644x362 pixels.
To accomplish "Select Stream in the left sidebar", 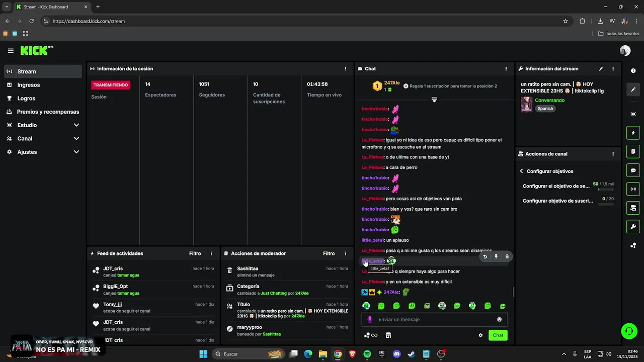I will pos(43,71).
